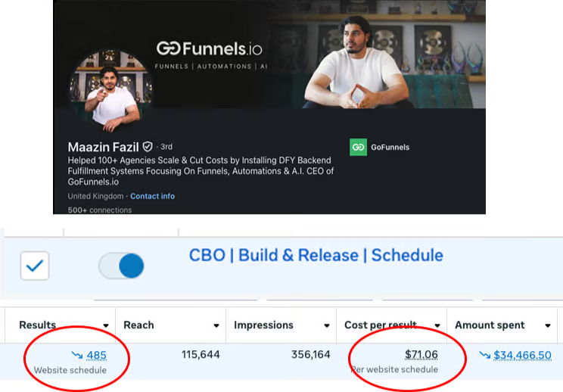Click the trend arrow beside $34,466.50

pos(484,355)
